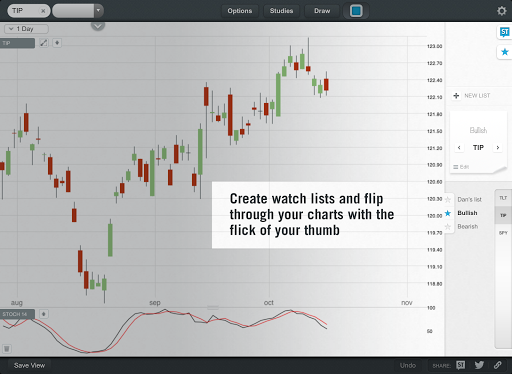Open the Draw menu
512x374 pixels.
(x=322, y=11)
